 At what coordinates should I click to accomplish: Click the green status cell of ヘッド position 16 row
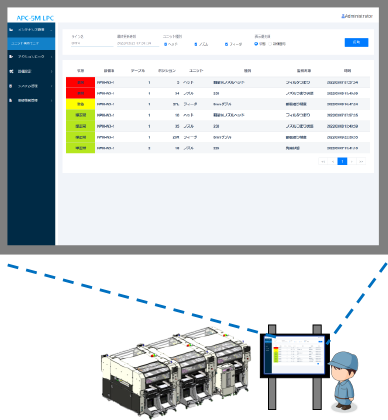pos(81,115)
